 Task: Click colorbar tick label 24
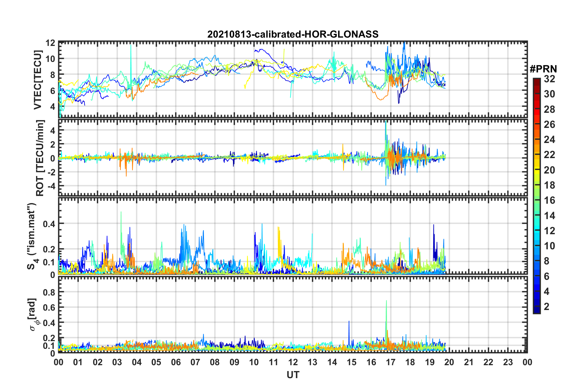[x=549, y=140]
